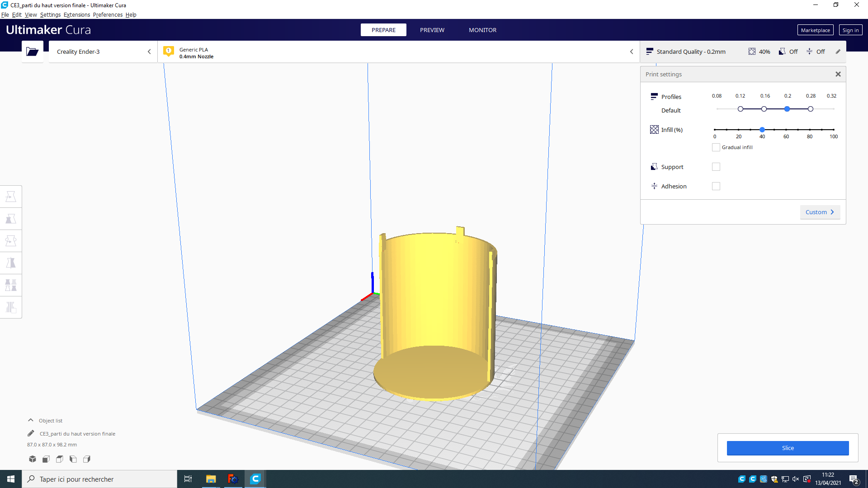Enable the Adhesion checkbox

click(x=716, y=186)
